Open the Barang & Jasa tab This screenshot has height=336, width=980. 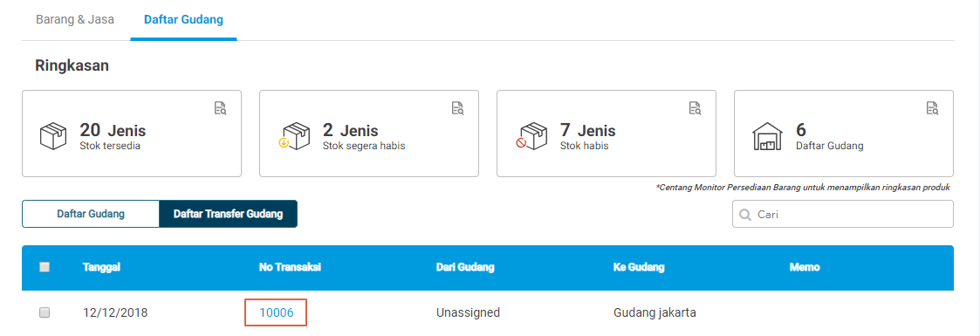tap(75, 19)
